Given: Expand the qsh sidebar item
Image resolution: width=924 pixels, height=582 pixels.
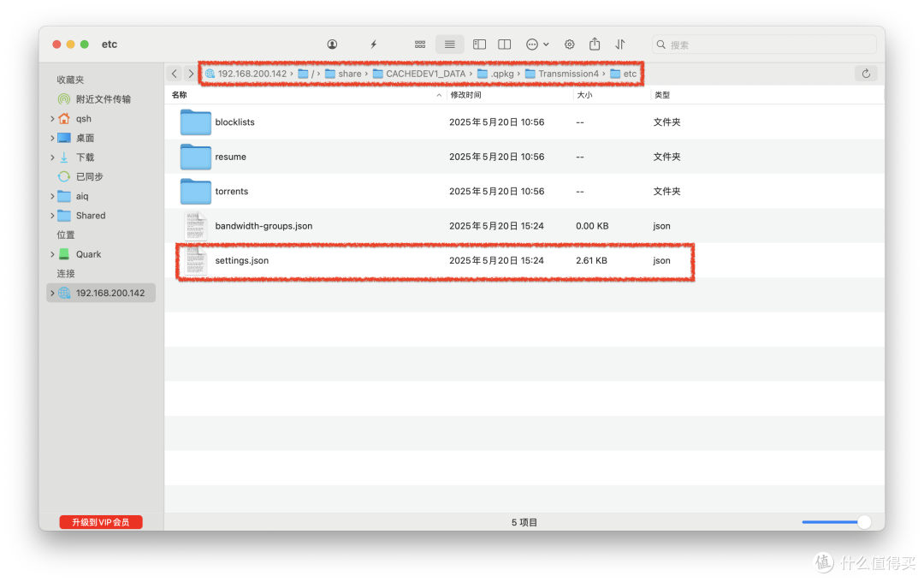Looking at the screenshot, I should pos(52,118).
